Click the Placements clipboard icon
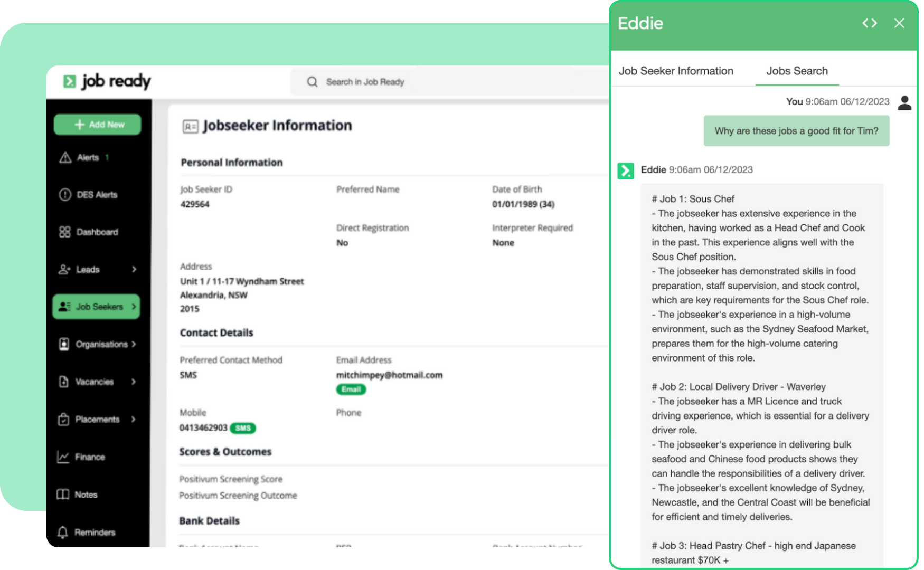The width and height of the screenshot is (924, 570). (x=63, y=419)
